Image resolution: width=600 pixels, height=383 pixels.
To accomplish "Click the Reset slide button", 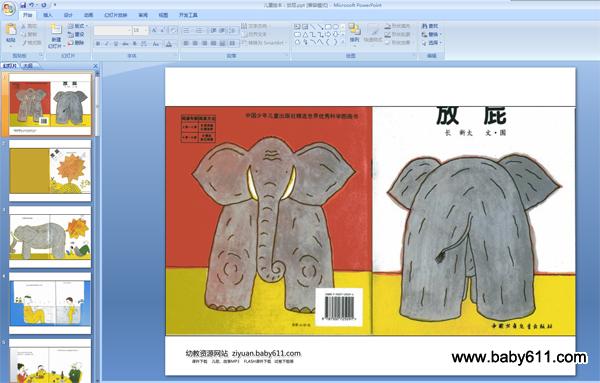I will click(76, 34).
